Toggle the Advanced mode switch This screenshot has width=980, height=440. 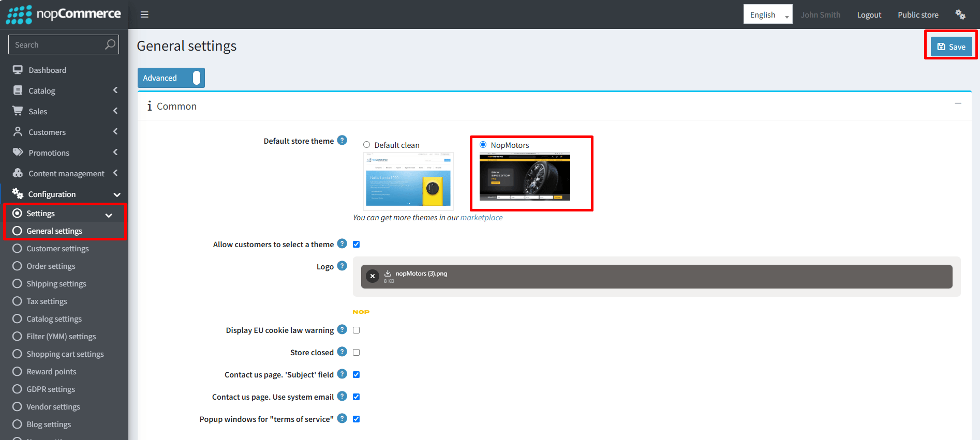pos(171,78)
